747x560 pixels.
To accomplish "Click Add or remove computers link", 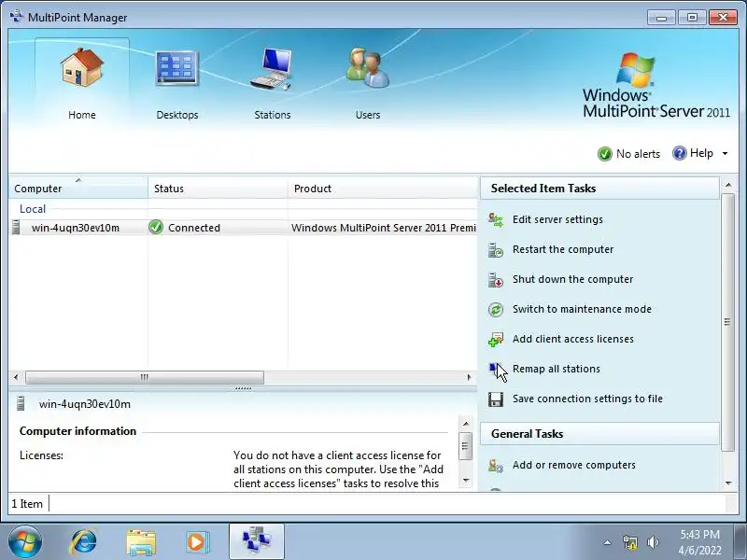I will click(574, 465).
